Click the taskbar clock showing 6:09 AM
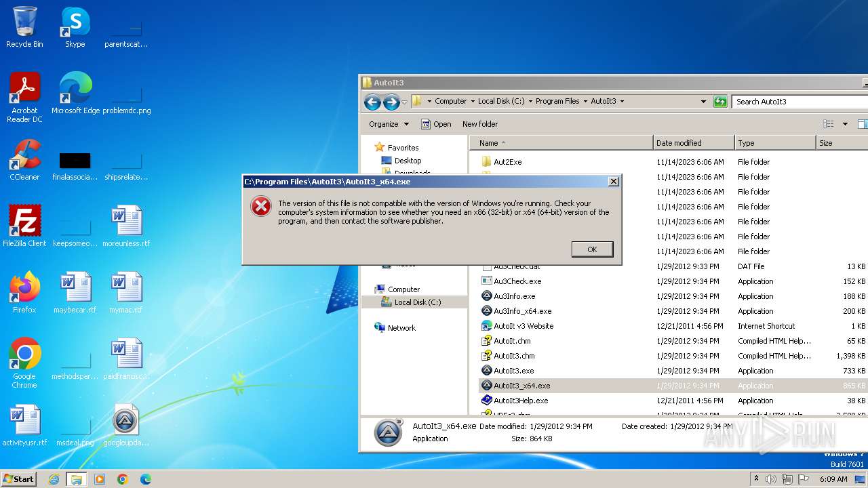 (833, 479)
